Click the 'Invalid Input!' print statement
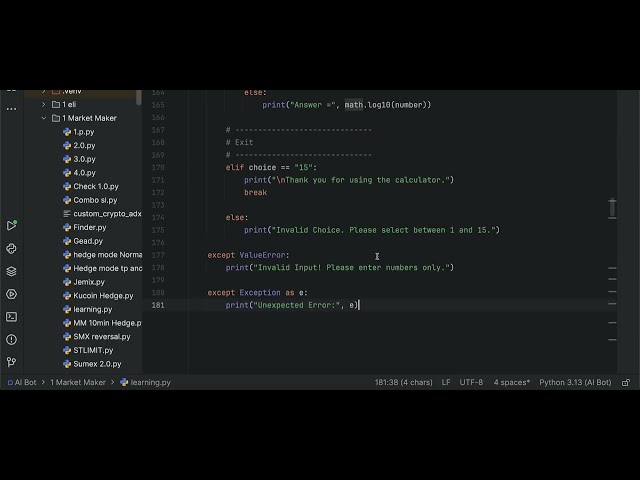Viewport: 640px width, 480px height. pos(340,268)
